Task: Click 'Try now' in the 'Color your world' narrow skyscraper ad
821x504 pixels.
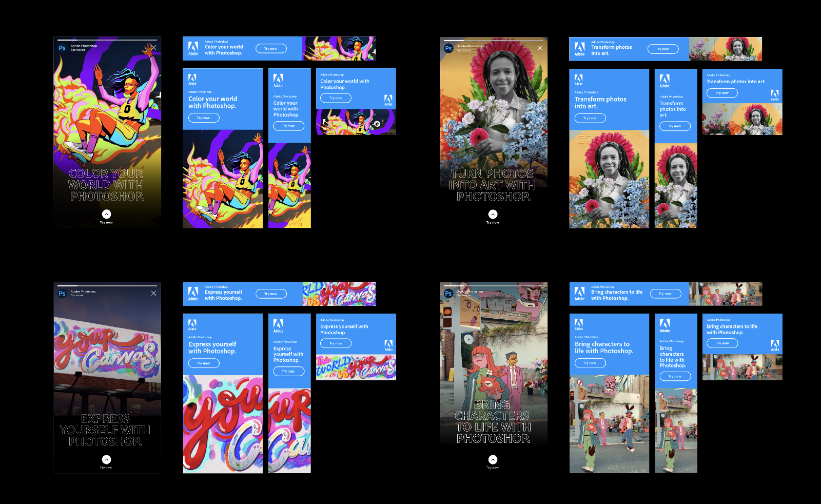Action: (288, 126)
